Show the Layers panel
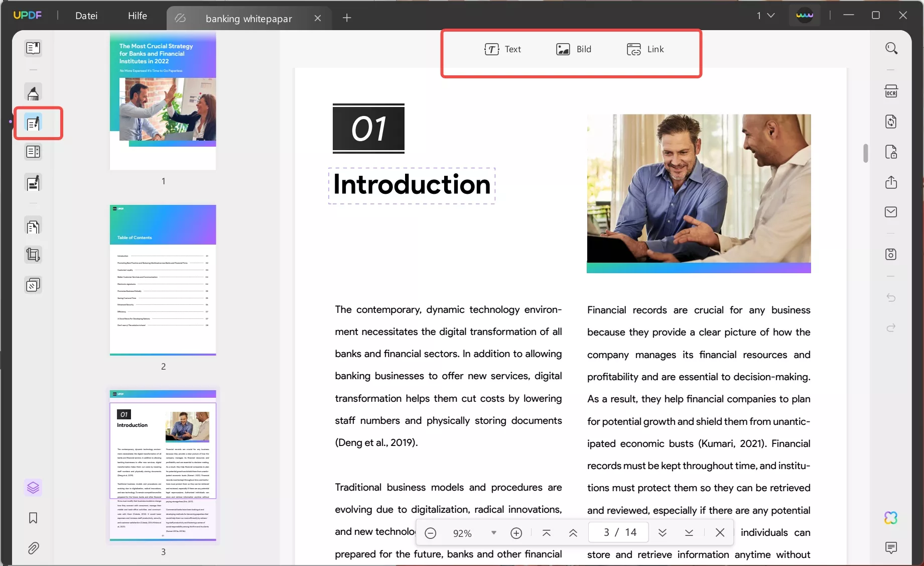 pos(33,488)
